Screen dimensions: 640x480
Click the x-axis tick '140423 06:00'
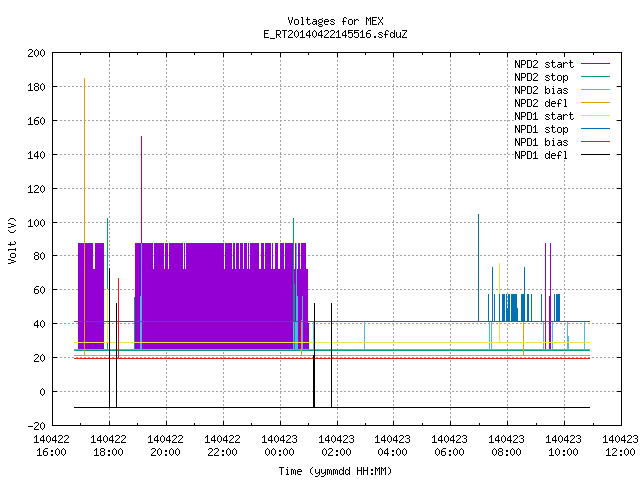(449, 446)
